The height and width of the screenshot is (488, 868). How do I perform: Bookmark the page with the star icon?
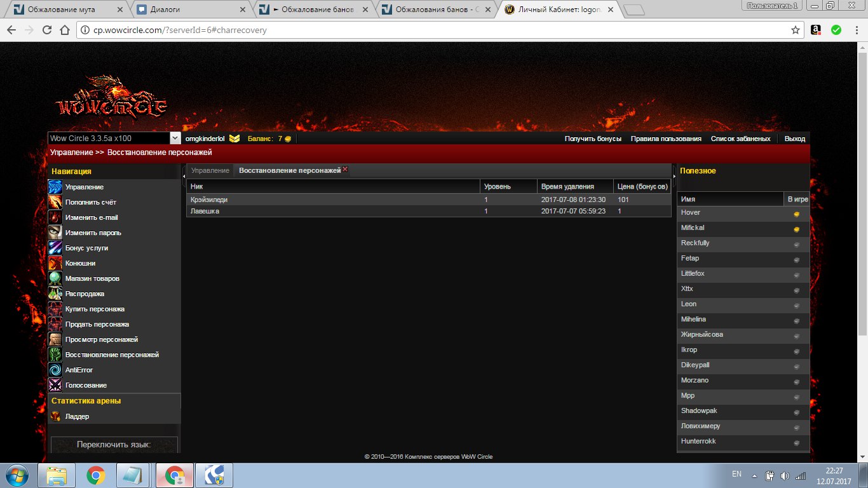pos(795,30)
